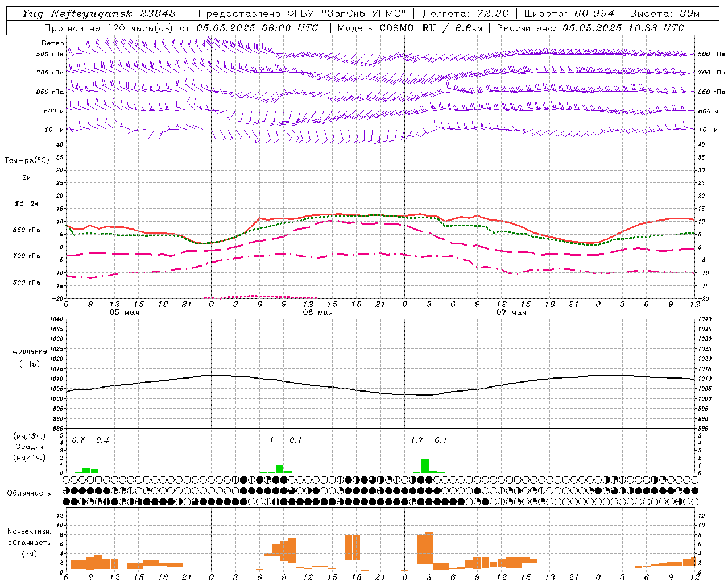Click the precipitation value 1.7

coord(417,440)
